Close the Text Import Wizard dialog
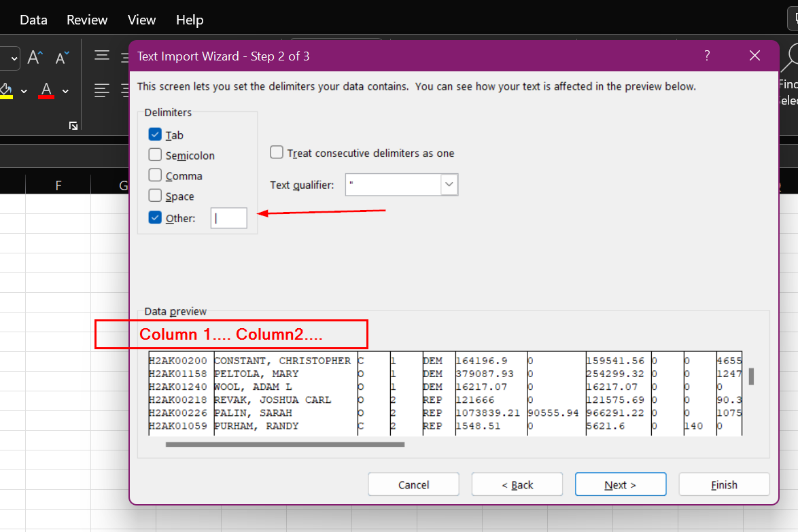This screenshot has width=798, height=532. pyautogui.click(x=754, y=56)
